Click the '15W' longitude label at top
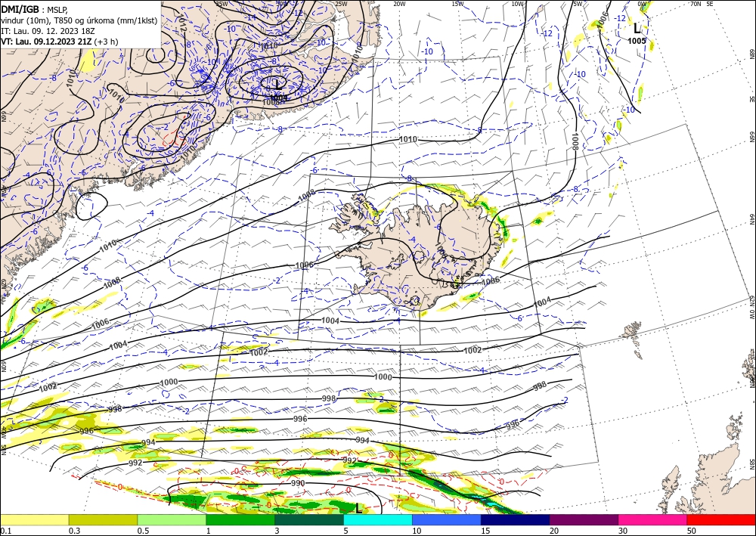The height and width of the screenshot is (536, 756). (457, 4)
